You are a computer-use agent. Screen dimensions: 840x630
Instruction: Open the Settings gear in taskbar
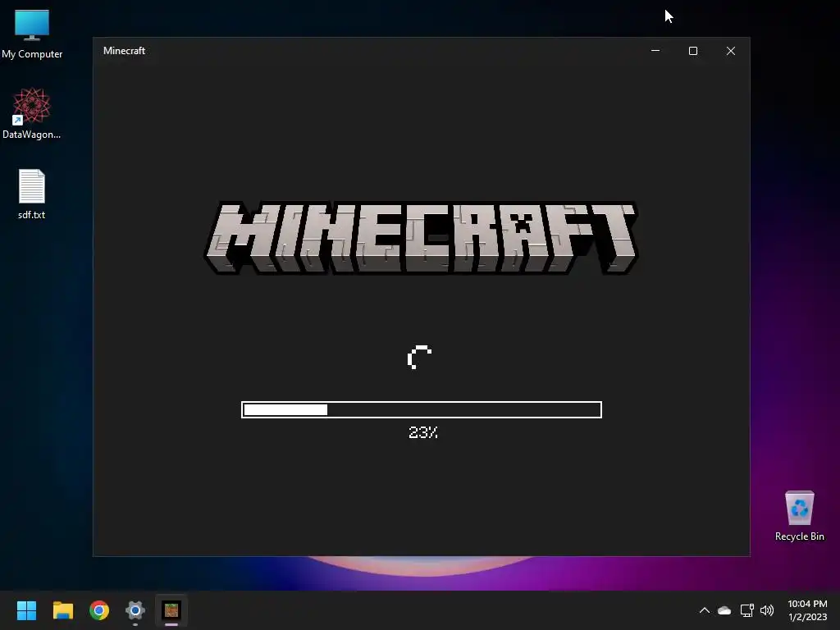(x=135, y=610)
